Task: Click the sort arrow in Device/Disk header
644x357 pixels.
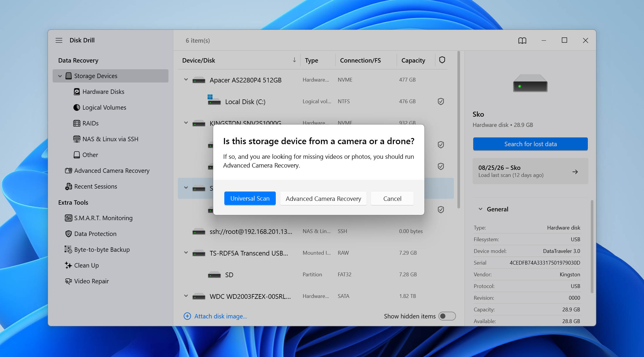Action: [x=294, y=60]
